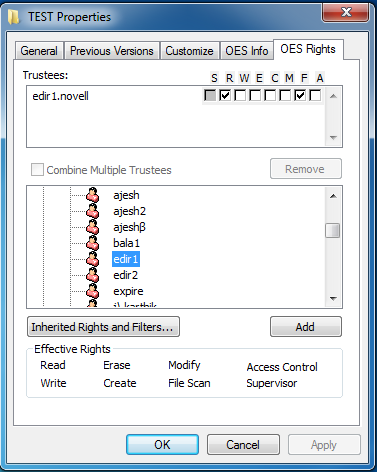Screen dimensions: 377x472
Task: Click the Remove button
Action: (306, 169)
